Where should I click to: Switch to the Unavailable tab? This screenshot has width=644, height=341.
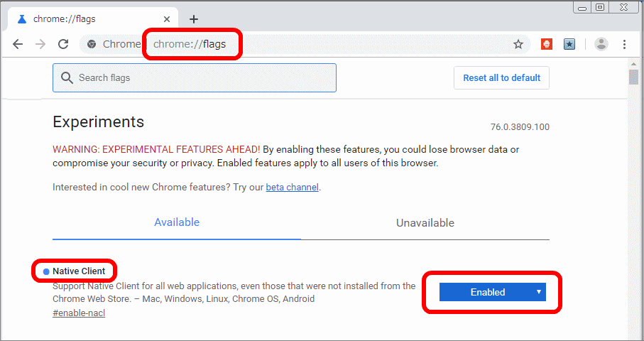[425, 223]
